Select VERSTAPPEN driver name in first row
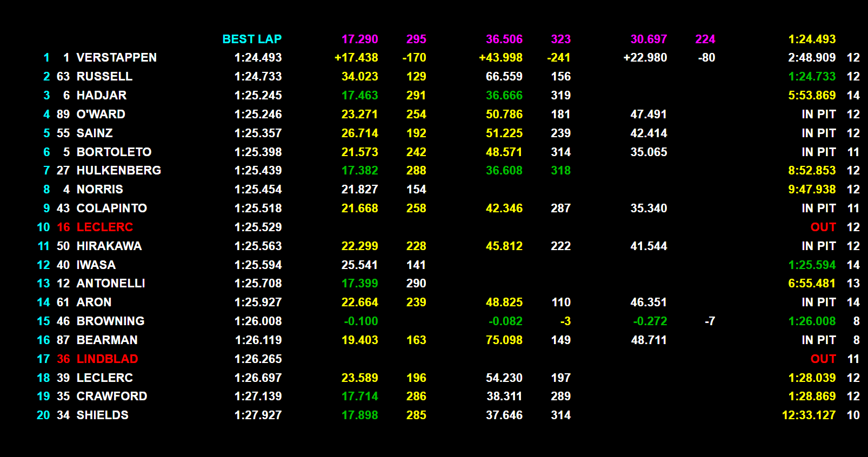Viewport: 868px width, 457px height. pos(116,58)
